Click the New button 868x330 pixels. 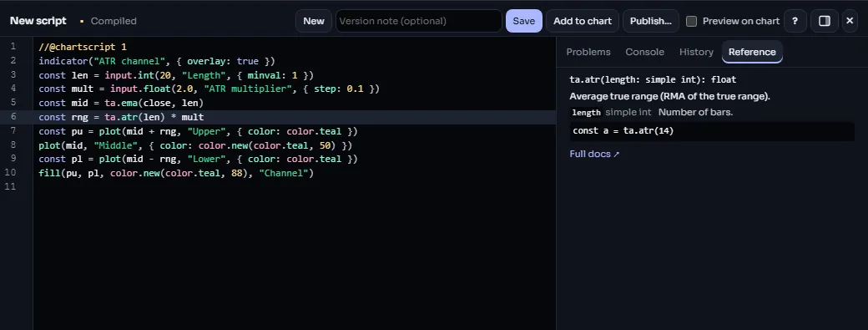(x=314, y=21)
